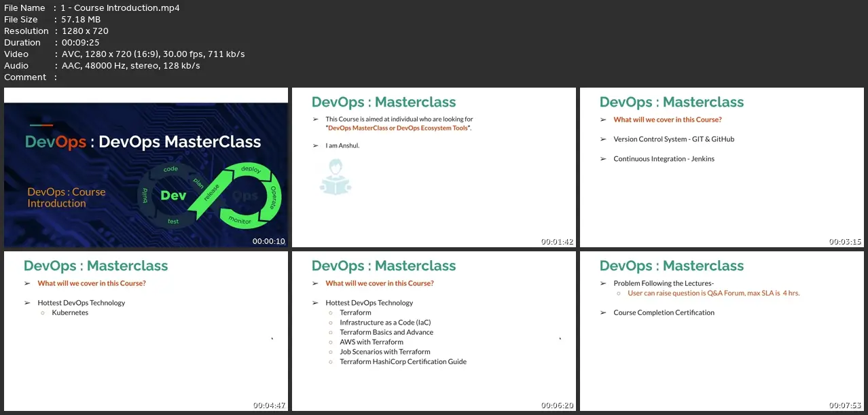Open the Q&A Forum slide thumbnail stamped 00:07:53
Viewport: 868px width, 415px height.
722,331
